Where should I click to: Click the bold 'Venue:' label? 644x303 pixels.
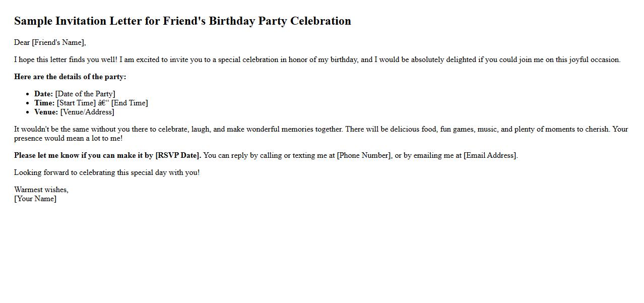click(46, 112)
